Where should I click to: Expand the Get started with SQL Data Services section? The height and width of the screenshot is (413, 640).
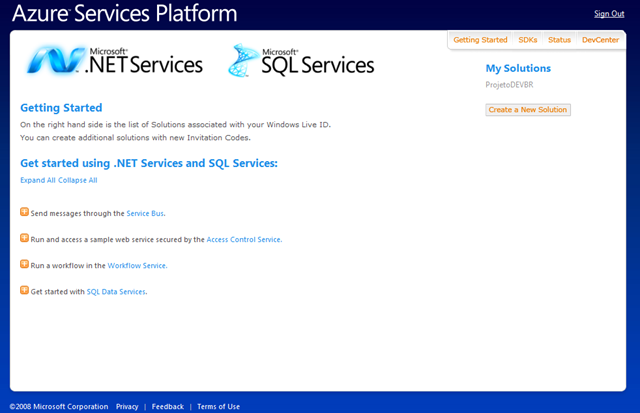pos(24,290)
